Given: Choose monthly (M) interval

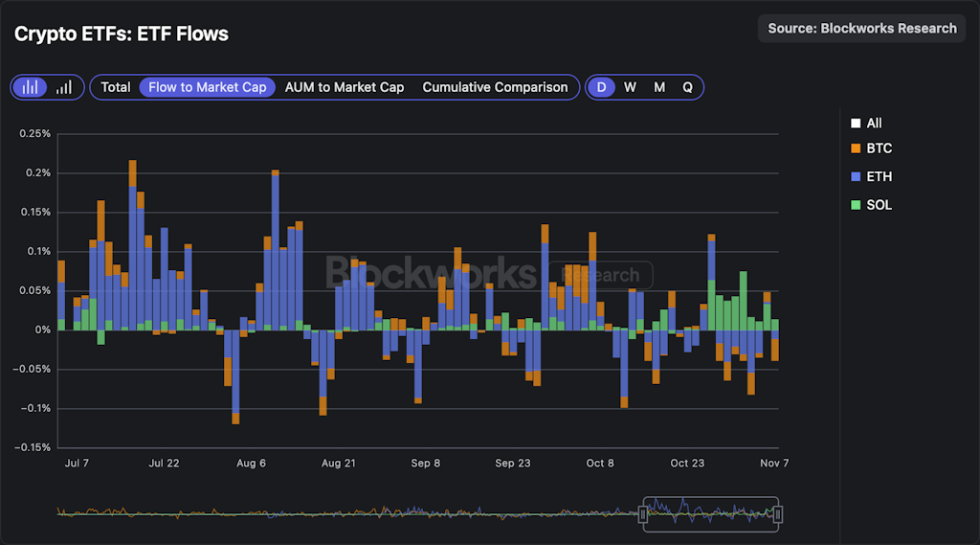Looking at the screenshot, I should 659,87.
